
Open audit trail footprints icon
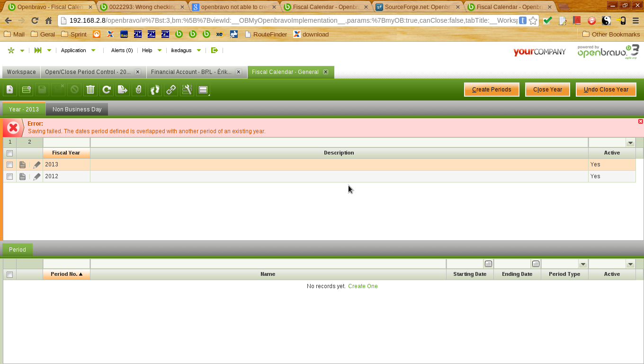(155, 90)
